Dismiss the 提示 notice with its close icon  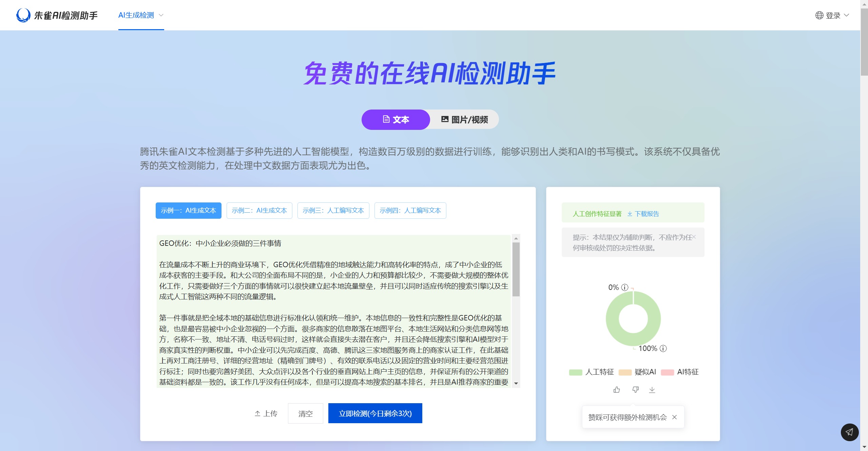694,237
